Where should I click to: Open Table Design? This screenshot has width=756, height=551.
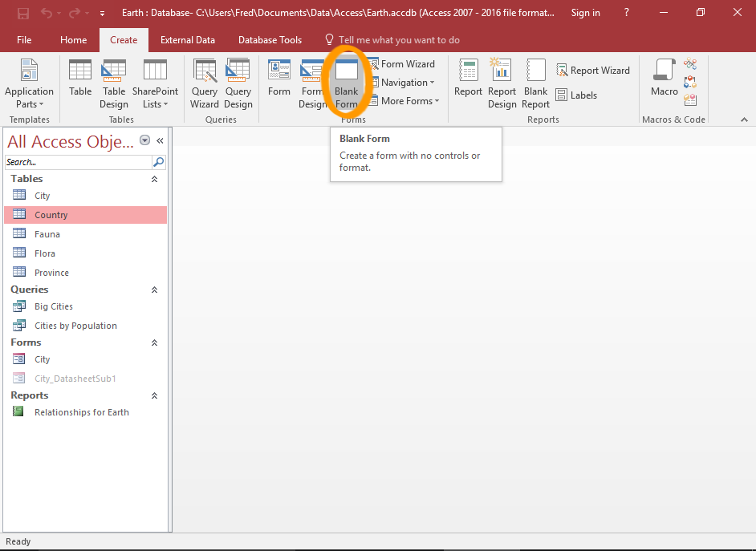pyautogui.click(x=113, y=83)
